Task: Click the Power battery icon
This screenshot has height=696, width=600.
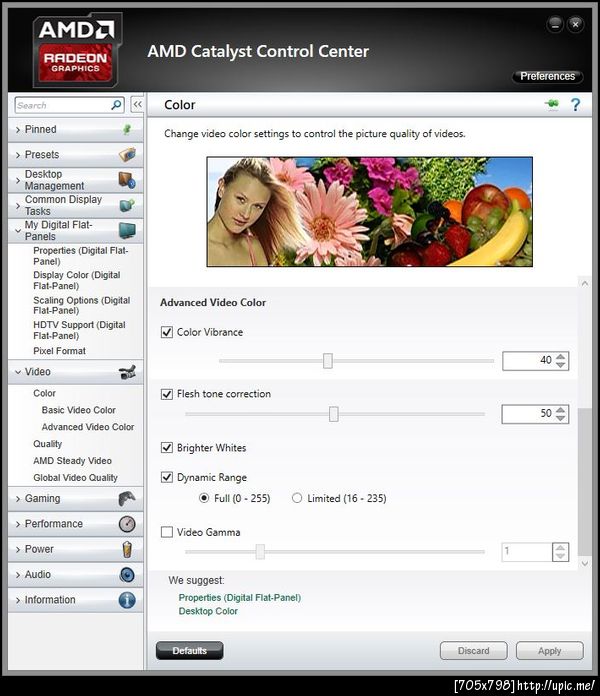Action: pos(127,549)
